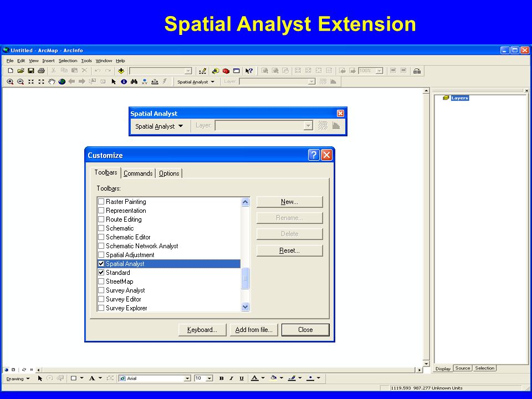Click the Keyboard... button
This screenshot has width=532, height=399.
(x=202, y=330)
